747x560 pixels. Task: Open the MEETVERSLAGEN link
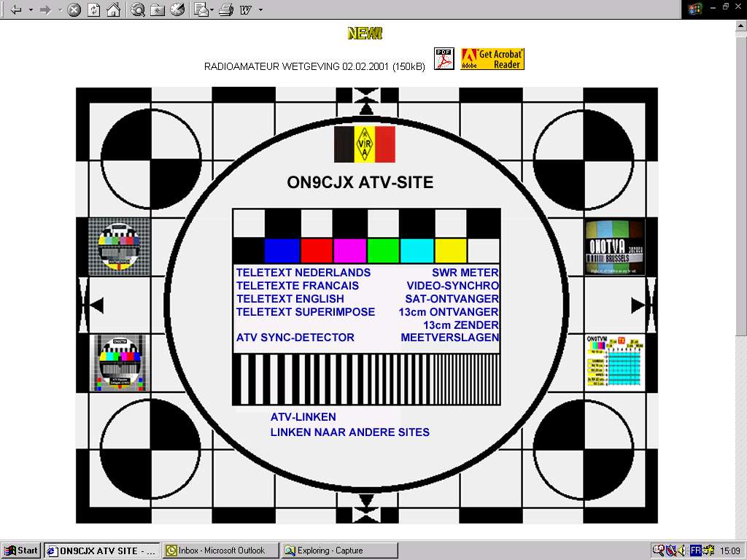[x=449, y=338]
